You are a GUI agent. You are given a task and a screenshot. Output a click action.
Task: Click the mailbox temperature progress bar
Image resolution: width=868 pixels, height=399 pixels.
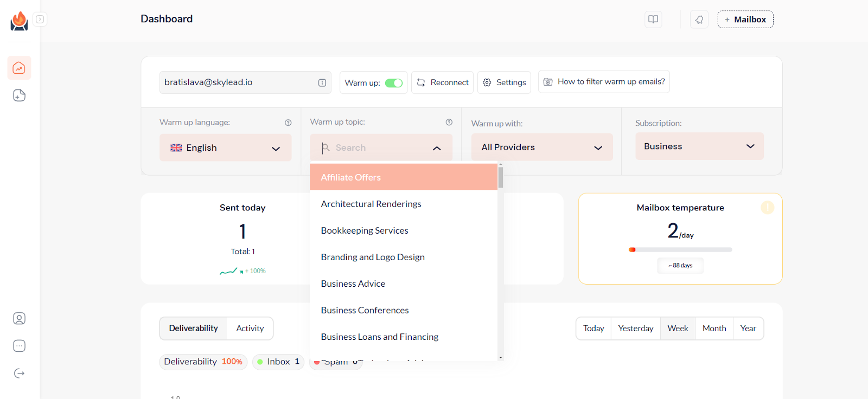pos(680,250)
